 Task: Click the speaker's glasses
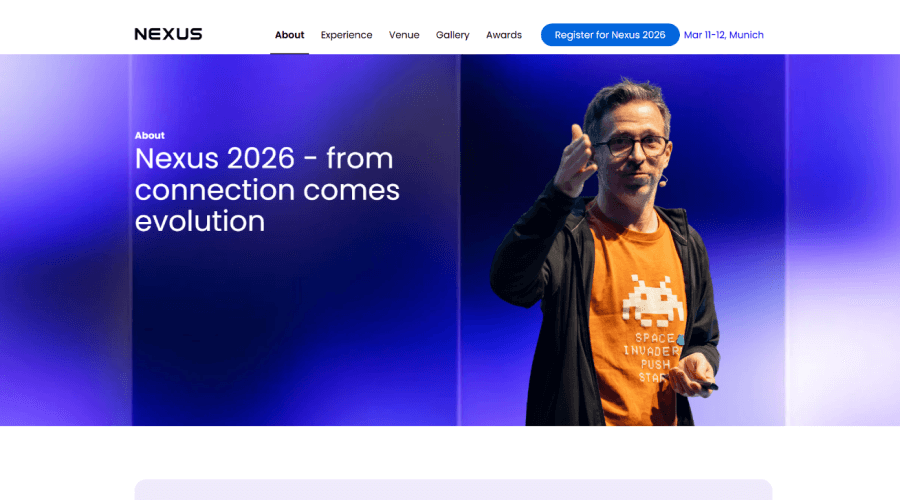(632, 146)
